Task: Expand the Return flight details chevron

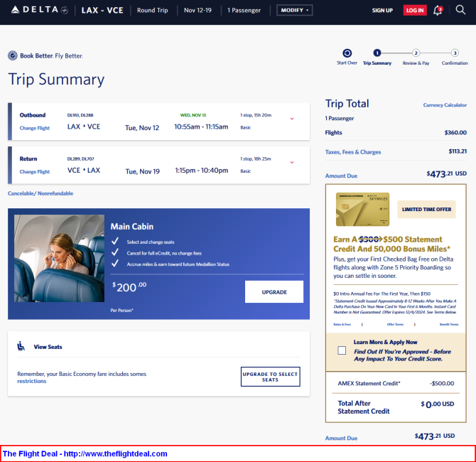Action: [292, 163]
